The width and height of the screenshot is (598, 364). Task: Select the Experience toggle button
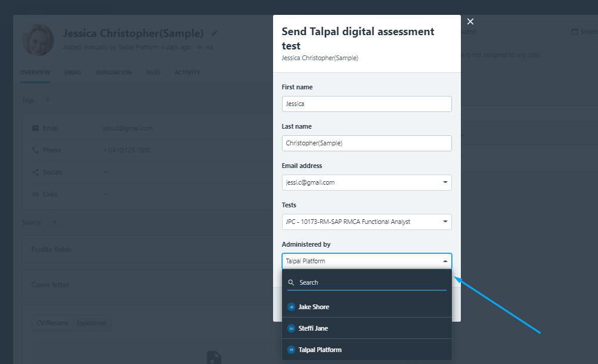[x=92, y=323]
